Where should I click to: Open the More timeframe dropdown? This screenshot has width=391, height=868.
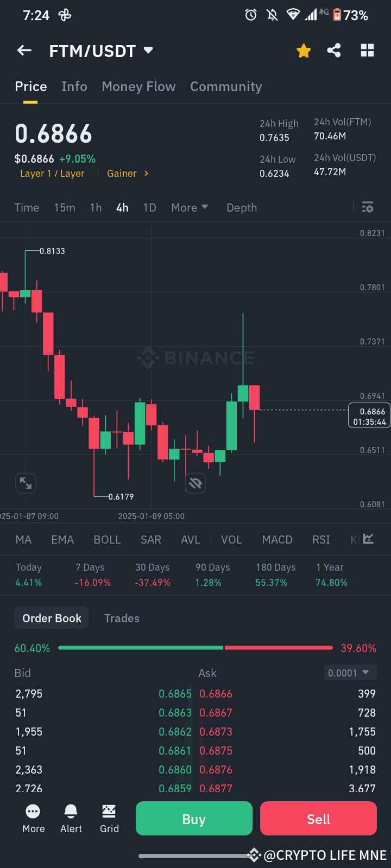189,207
